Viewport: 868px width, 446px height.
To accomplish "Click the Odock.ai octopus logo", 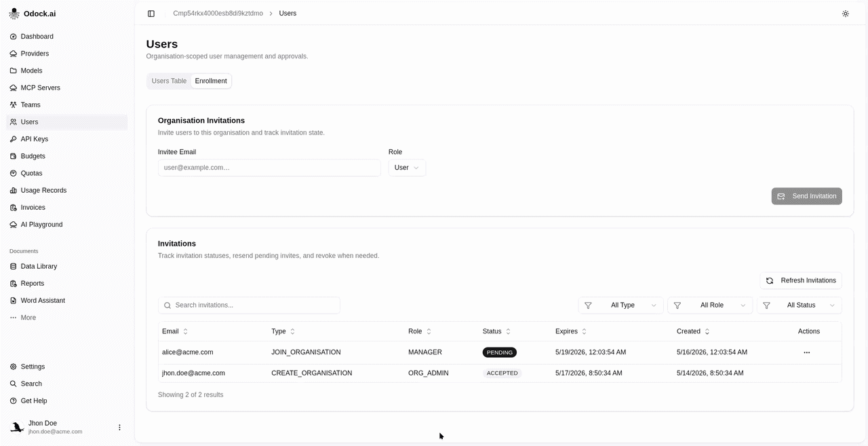I will tap(14, 14).
